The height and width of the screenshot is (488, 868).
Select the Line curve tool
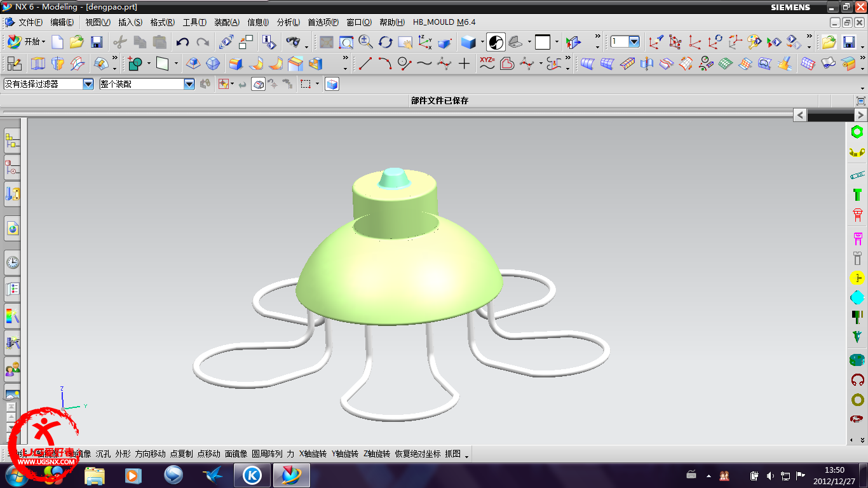[365, 64]
